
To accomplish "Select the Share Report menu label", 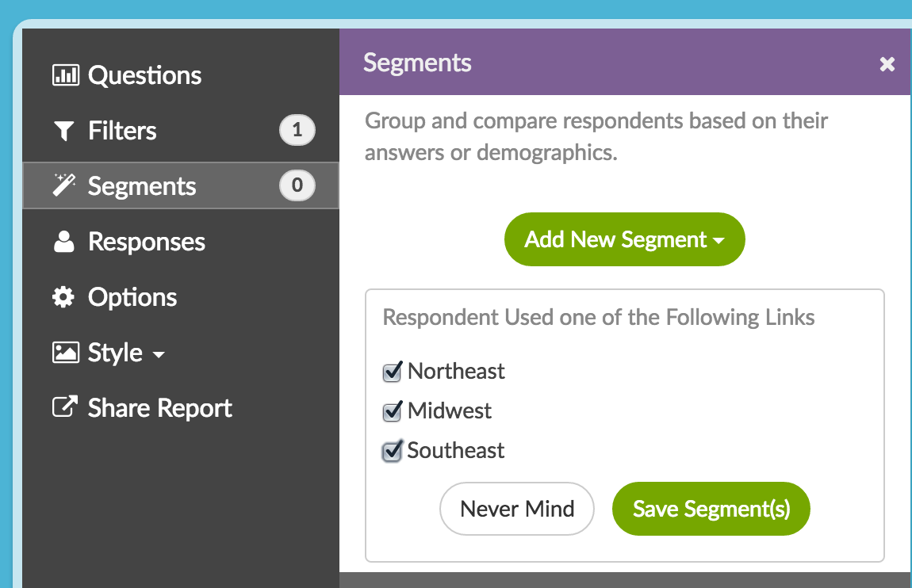I will tap(160, 408).
